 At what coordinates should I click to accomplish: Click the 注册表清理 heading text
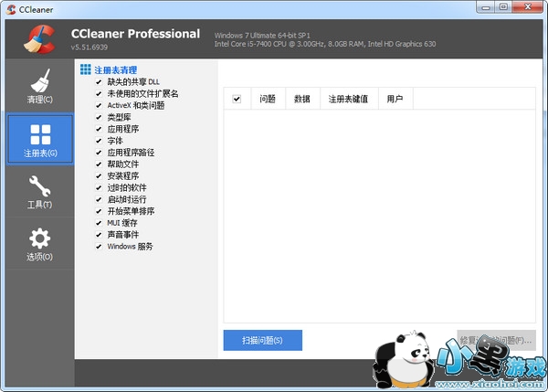[116, 70]
